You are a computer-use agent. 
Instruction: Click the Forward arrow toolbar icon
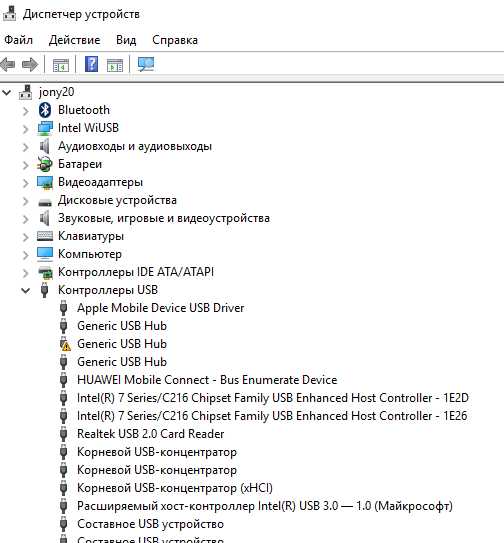pyautogui.click(x=30, y=64)
